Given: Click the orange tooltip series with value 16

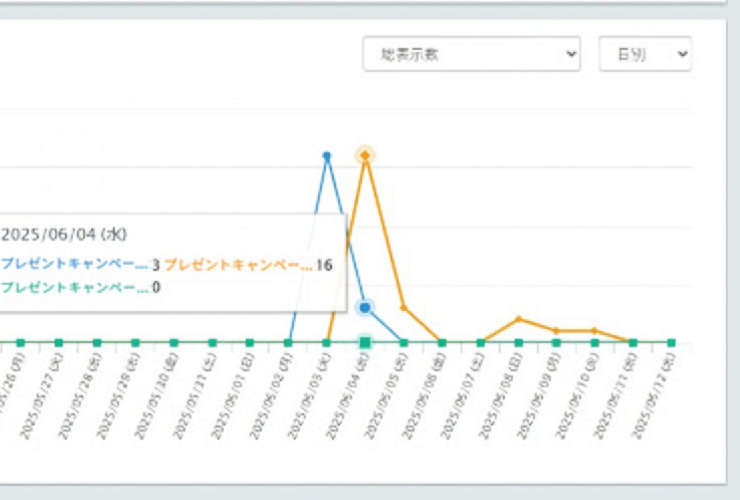Looking at the screenshot, I should point(248,265).
